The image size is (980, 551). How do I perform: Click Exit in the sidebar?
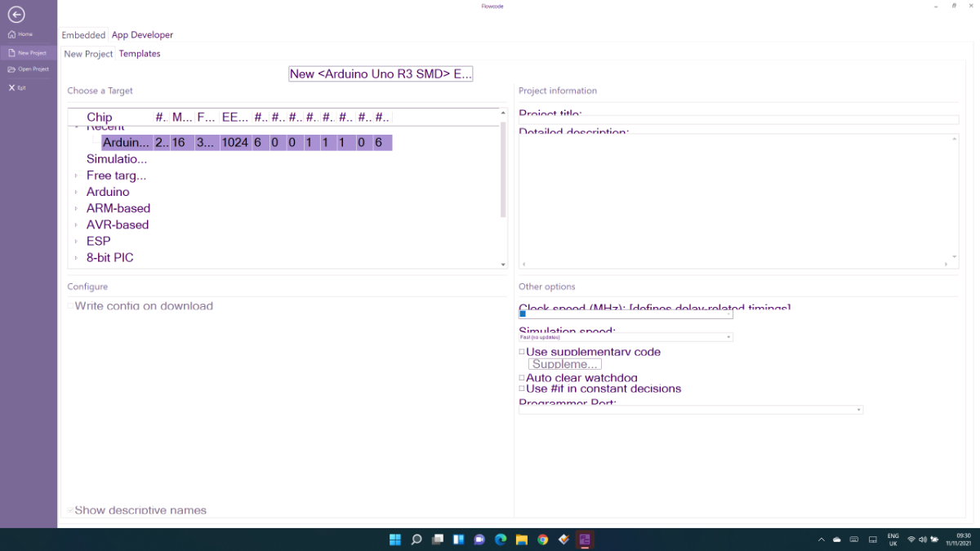pos(17,87)
